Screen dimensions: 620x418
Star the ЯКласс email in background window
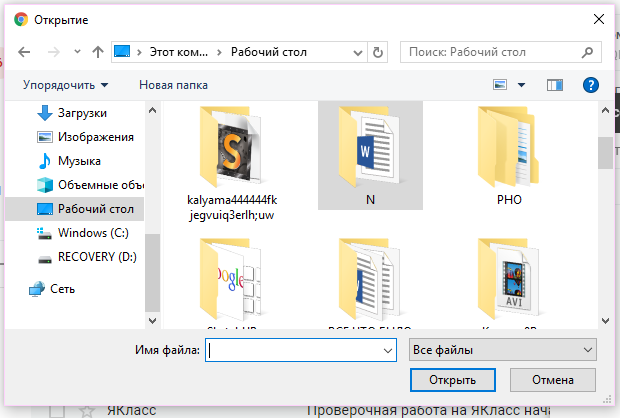pyautogui.click(x=86, y=411)
